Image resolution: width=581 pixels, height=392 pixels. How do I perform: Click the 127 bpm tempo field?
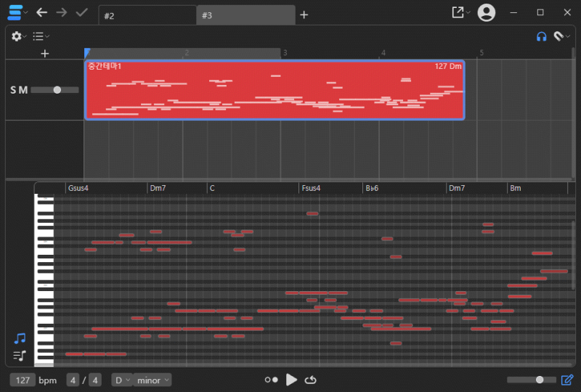(23, 380)
